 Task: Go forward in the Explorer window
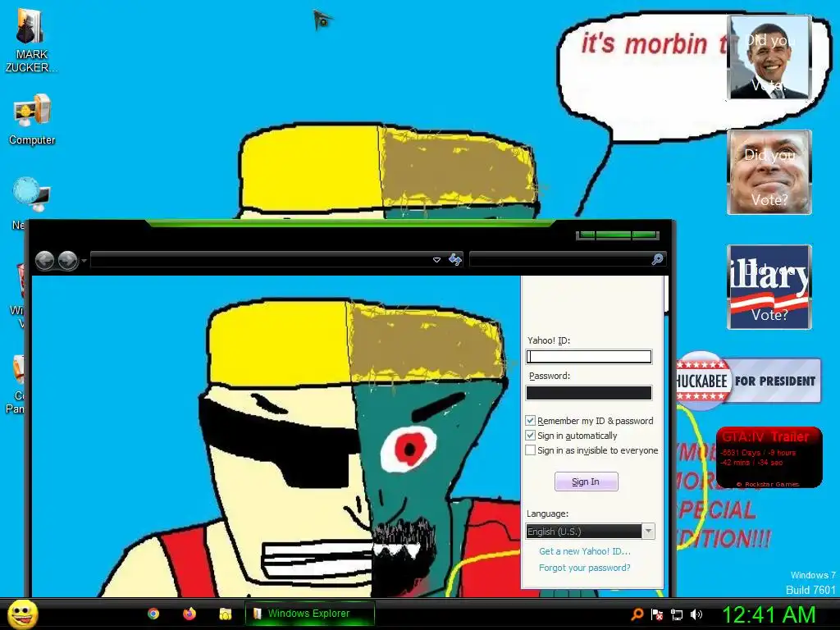coord(67,261)
